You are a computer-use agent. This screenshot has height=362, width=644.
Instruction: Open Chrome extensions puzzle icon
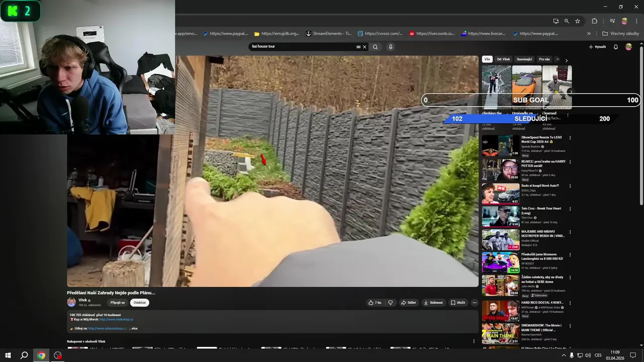point(594,21)
